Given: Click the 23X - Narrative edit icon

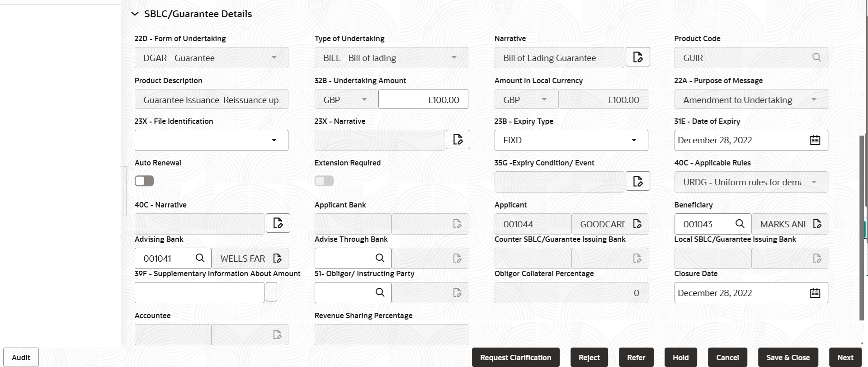Looking at the screenshot, I should click(458, 140).
